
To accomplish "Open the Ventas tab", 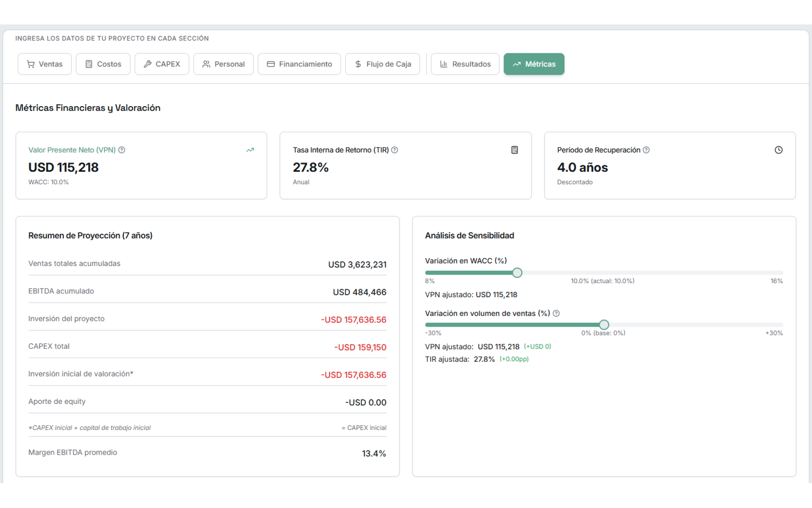I will 45,64.
